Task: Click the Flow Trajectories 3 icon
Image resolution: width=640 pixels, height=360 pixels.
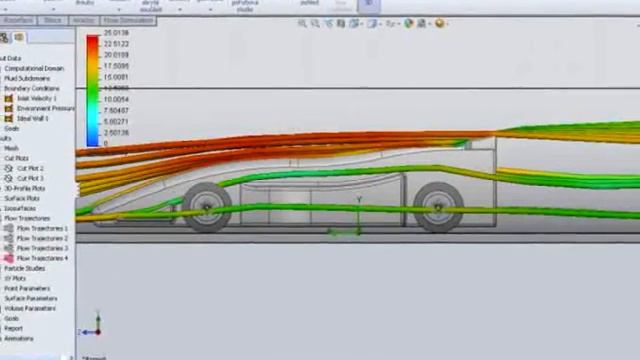Action: point(9,248)
